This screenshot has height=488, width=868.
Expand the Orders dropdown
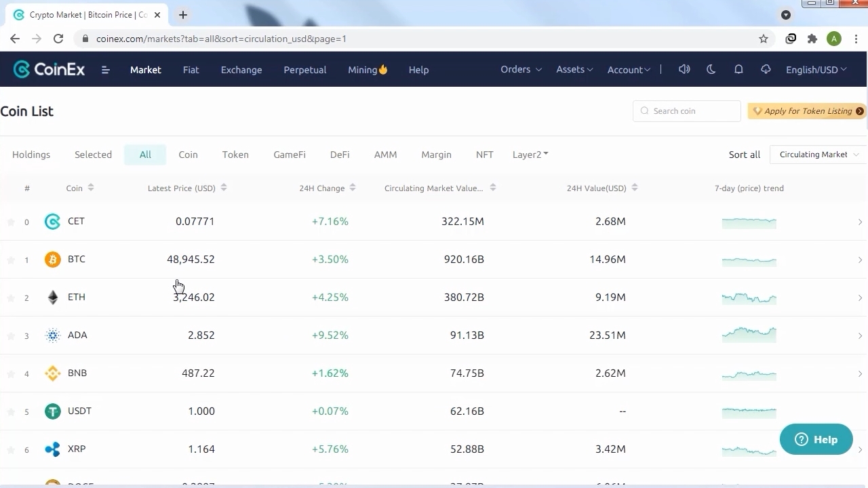tap(521, 69)
